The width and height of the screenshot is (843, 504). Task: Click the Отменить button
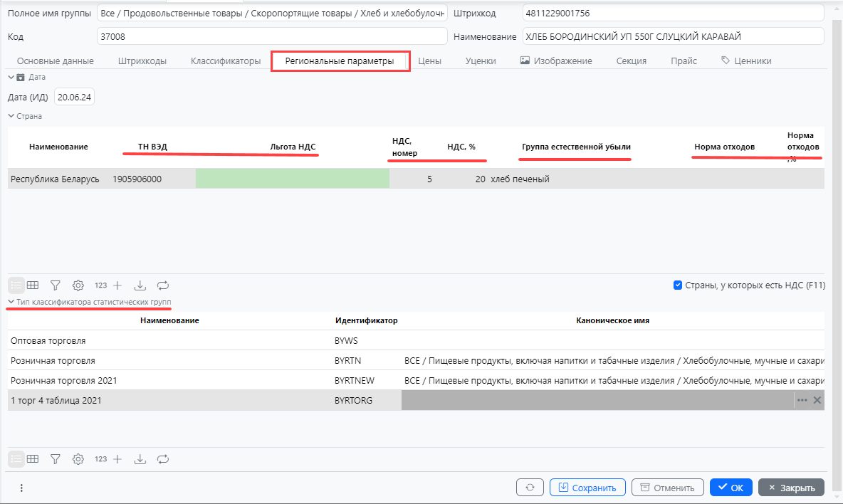667,488
